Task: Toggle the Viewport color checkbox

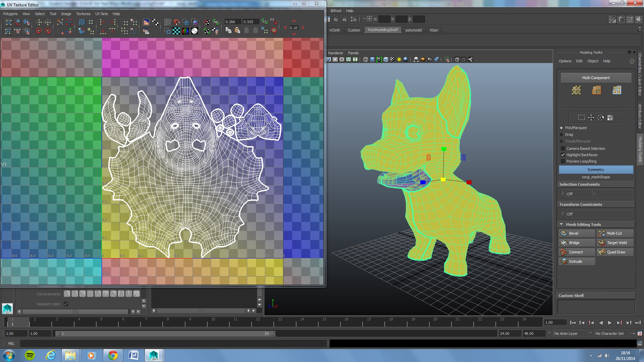Action: pyautogui.click(x=66, y=304)
